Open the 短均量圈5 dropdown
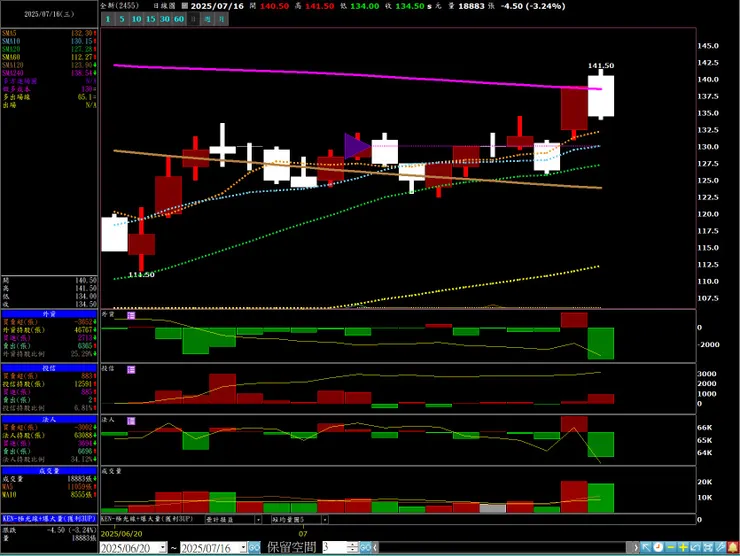 point(325,520)
